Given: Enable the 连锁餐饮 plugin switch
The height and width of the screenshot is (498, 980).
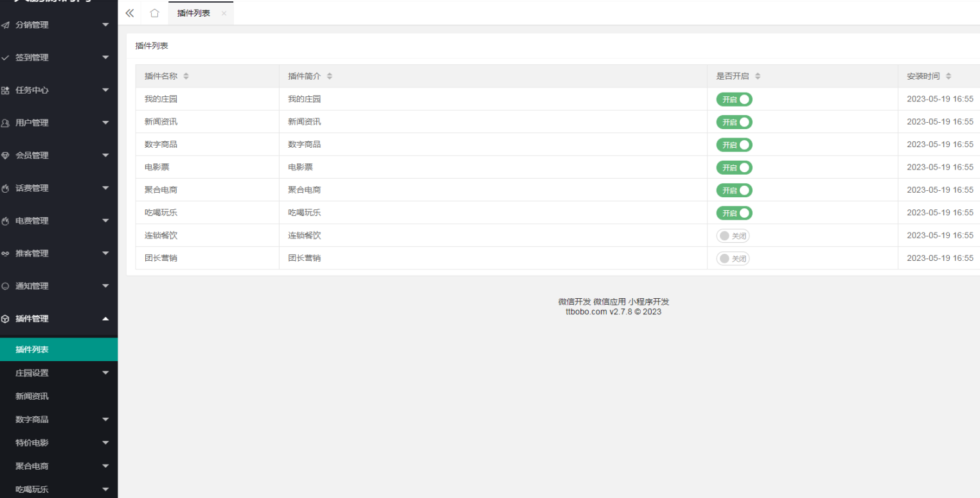Looking at the screenshot, I should click(733, 236).
